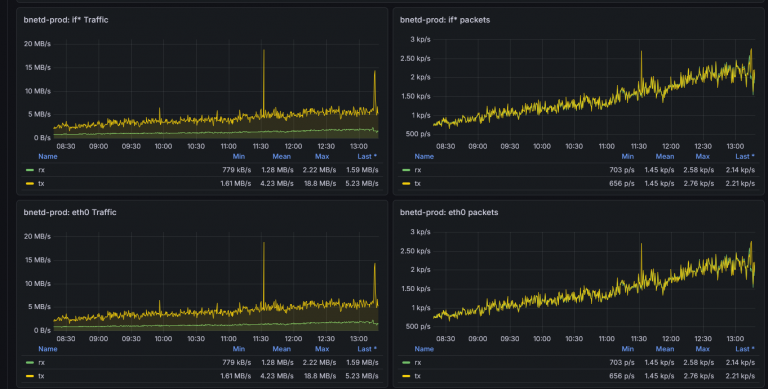Click tx color swatch in eth0 packets legend
The height and width of the screenshot is (389, 768).
coord(406,376)
